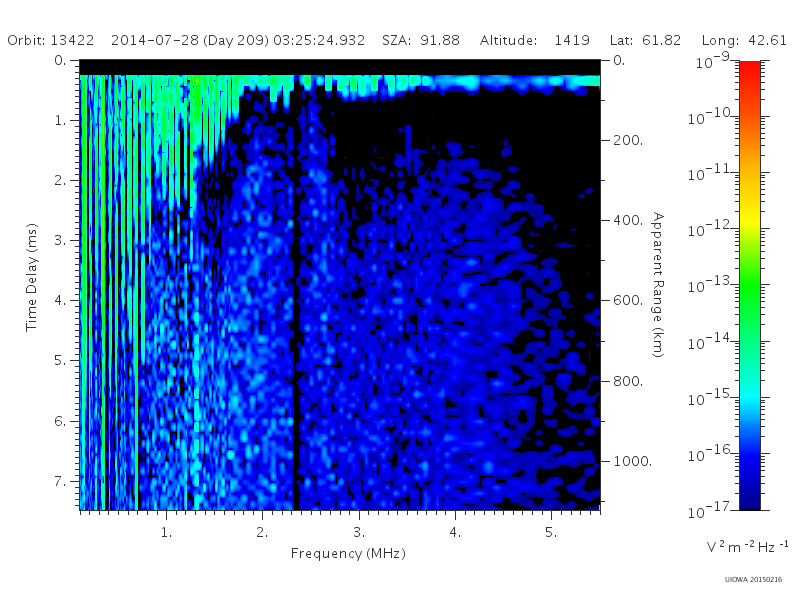The height and width of the screenshot is (600, 800).
Task: Click the dark blue bottom of color bar
Action: [749, 500]
